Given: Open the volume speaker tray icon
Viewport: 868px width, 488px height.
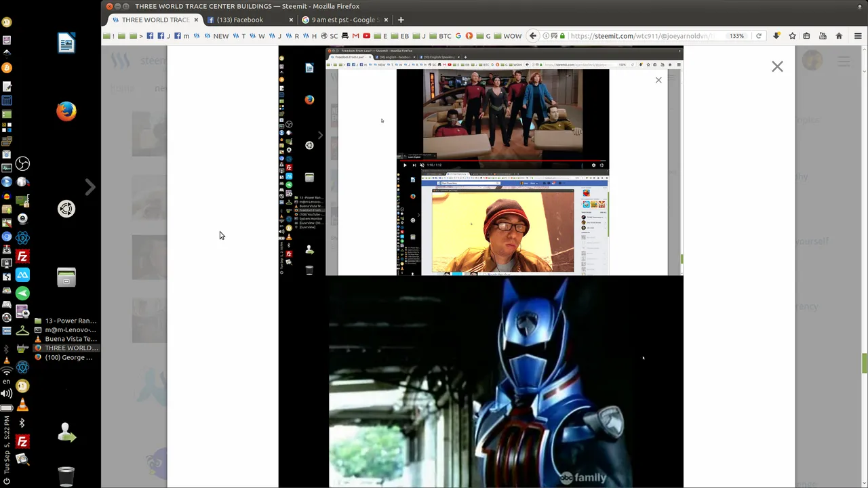Looking at the screenshot, I should [7, 393].
